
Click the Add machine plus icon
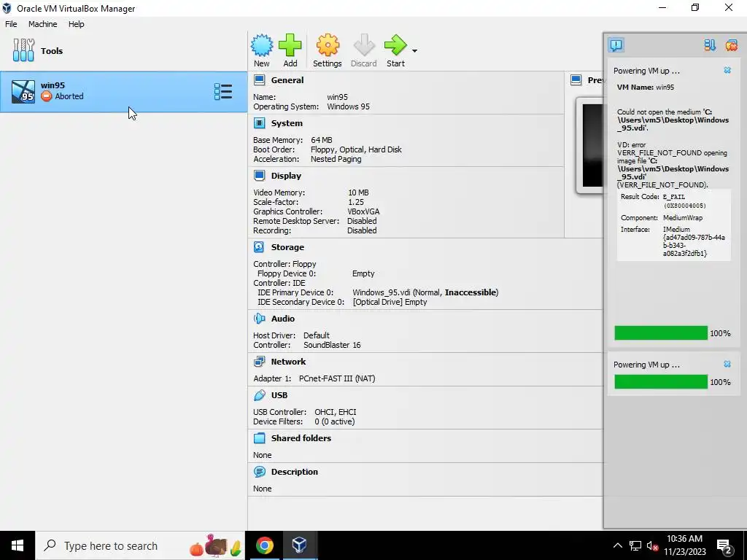click(x=290, y=45)
